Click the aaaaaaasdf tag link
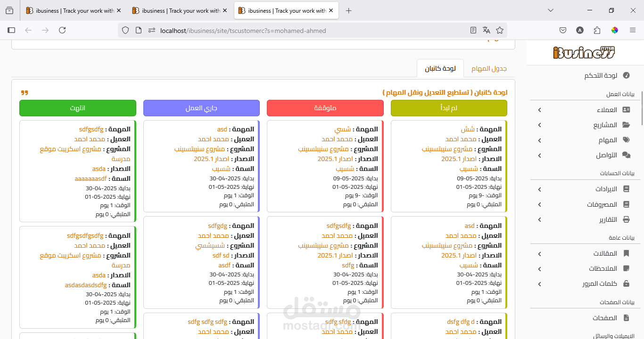Viewport: 644px width, 339px height. pyautogui.click(x=91, y=178)
